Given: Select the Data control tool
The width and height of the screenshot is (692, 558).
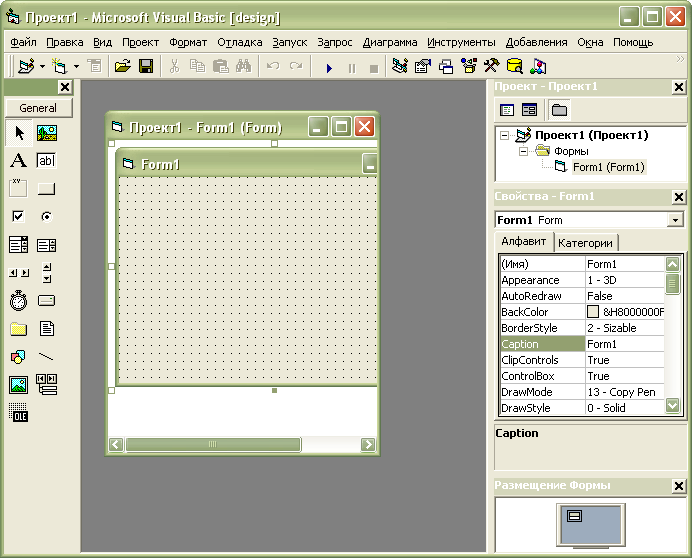Looking at the screenshot, I should coord(47,385).
